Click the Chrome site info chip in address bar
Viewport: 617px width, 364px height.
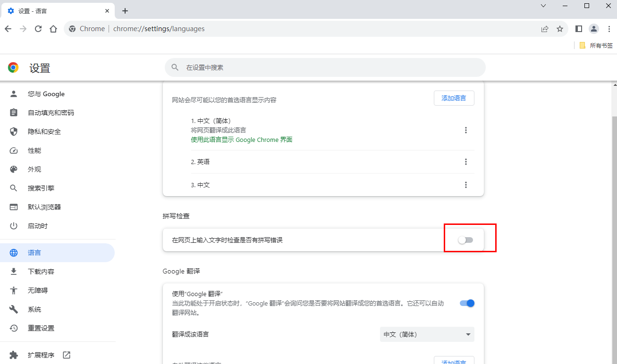87,29
